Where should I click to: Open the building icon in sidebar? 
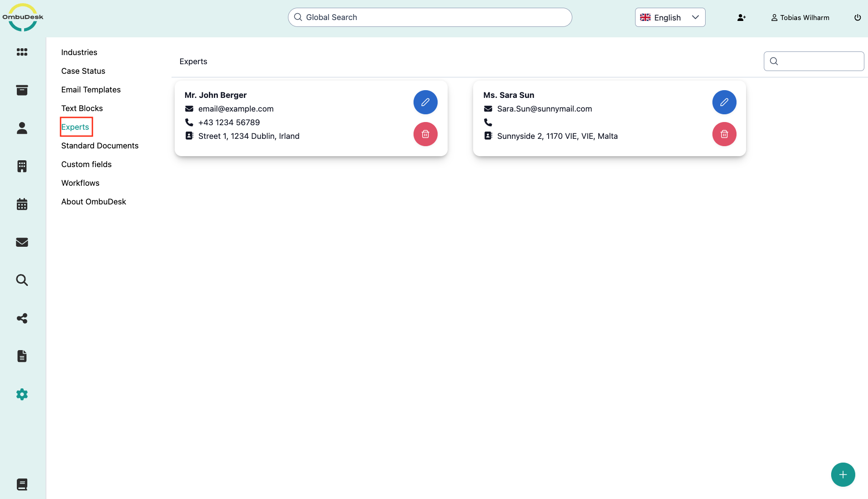22,166
